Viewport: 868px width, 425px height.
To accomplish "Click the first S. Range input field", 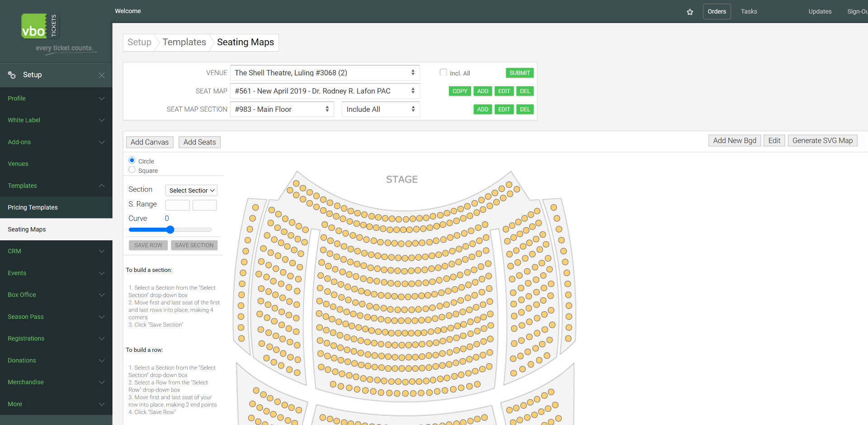I will pyautogui.click(x=177, y=205).
